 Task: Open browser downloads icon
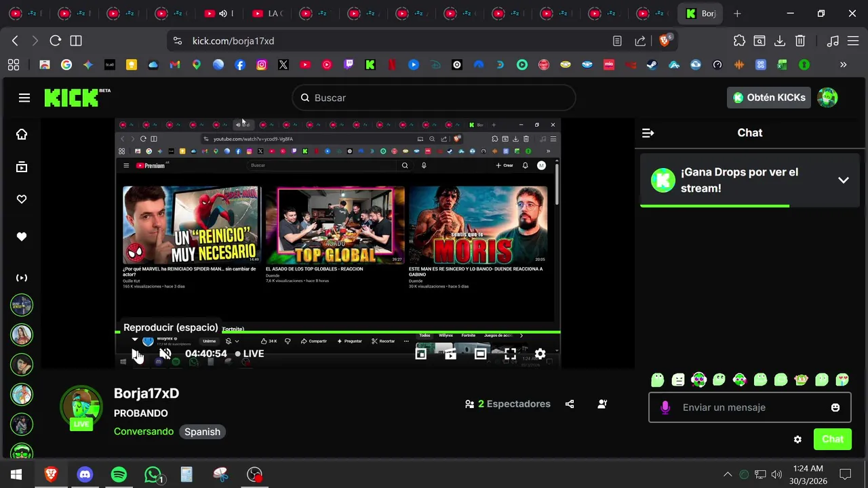point(780,41)
